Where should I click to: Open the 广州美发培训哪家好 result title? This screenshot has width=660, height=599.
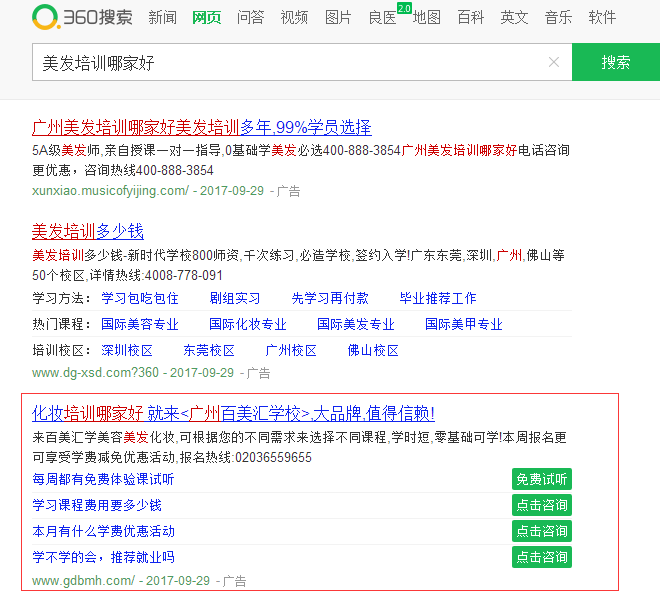tap(201, 127)
